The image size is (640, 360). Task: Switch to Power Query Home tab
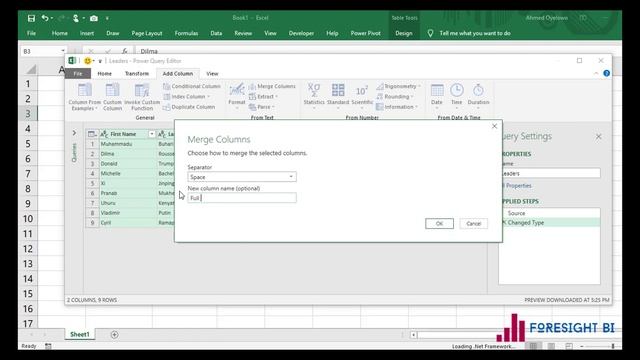[104, 73]
